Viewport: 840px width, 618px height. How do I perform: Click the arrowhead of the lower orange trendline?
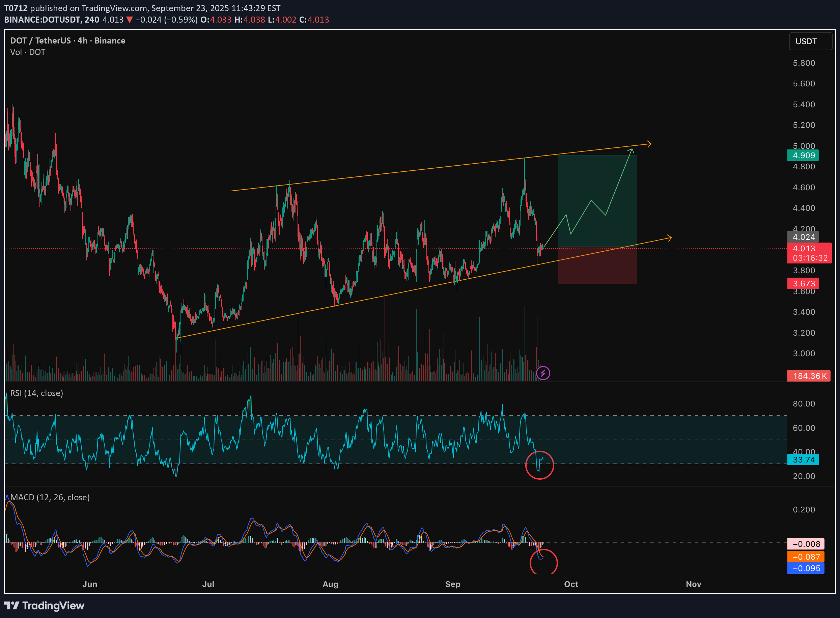point(669,237)
